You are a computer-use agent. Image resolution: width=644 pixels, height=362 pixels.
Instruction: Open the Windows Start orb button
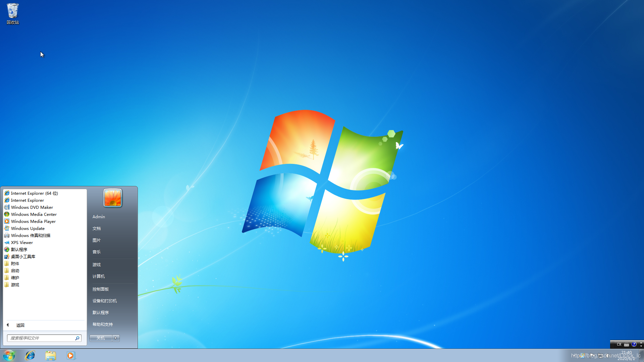tap(9, 355)
